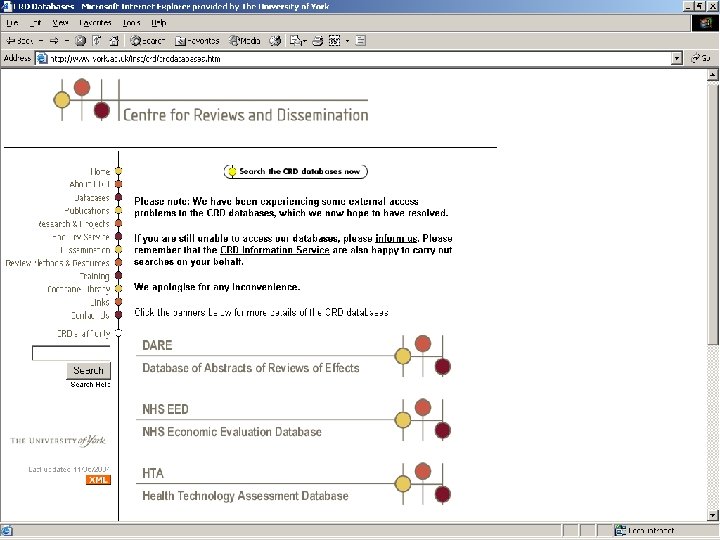Image resolution: width=720 pixels, height=540 pixels.
Task: Open Contact Us sidebar link
Action: coord(90,315)
